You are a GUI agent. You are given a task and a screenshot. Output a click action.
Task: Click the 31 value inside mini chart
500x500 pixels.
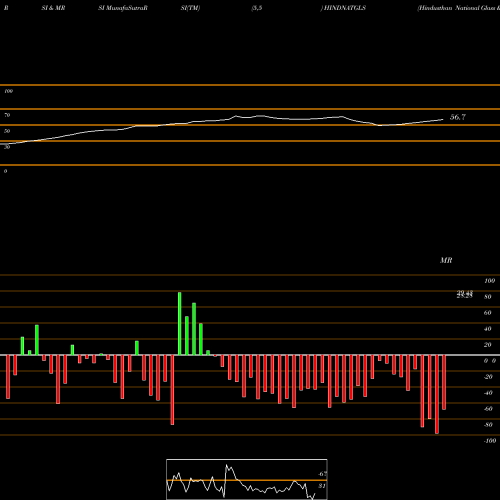[321, 486]
